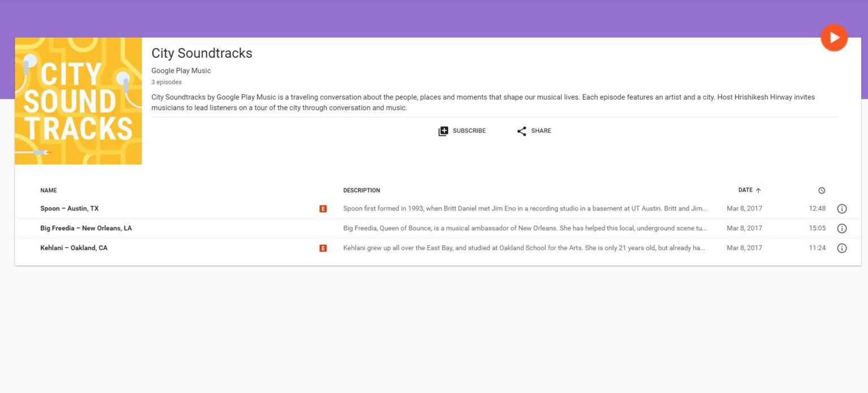
Task: Click the Share icon
Action: pyautogui.click(x=522, y=131)
